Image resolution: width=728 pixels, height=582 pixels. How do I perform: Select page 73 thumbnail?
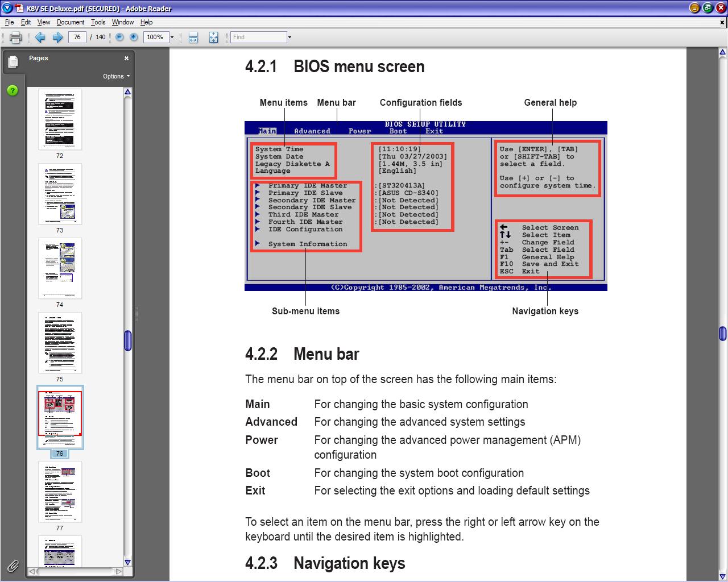(x=60, y=194)
